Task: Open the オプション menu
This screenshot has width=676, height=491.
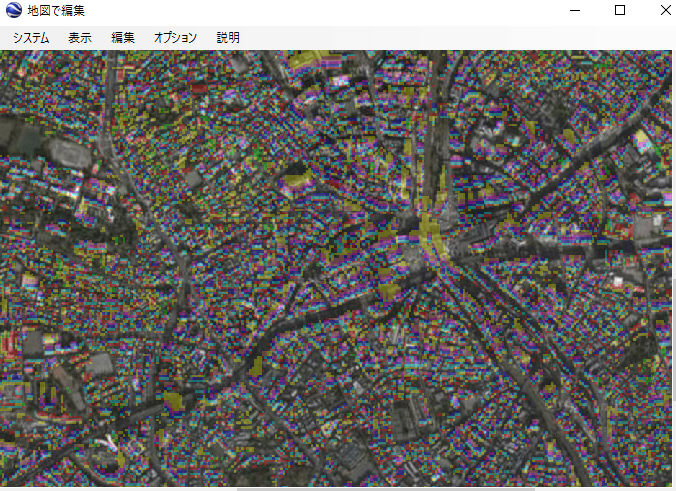Action: [x=175, y=37]
